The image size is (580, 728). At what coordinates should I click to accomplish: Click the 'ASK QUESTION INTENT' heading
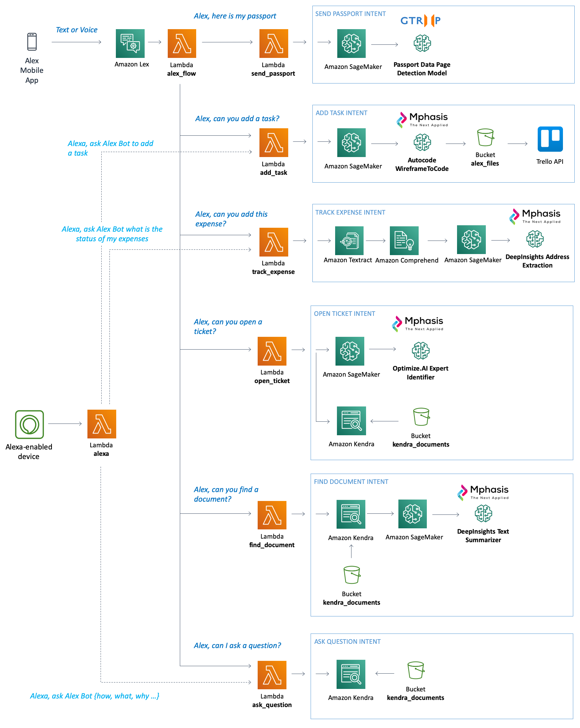pyautogui.click(x=347, y=642)
